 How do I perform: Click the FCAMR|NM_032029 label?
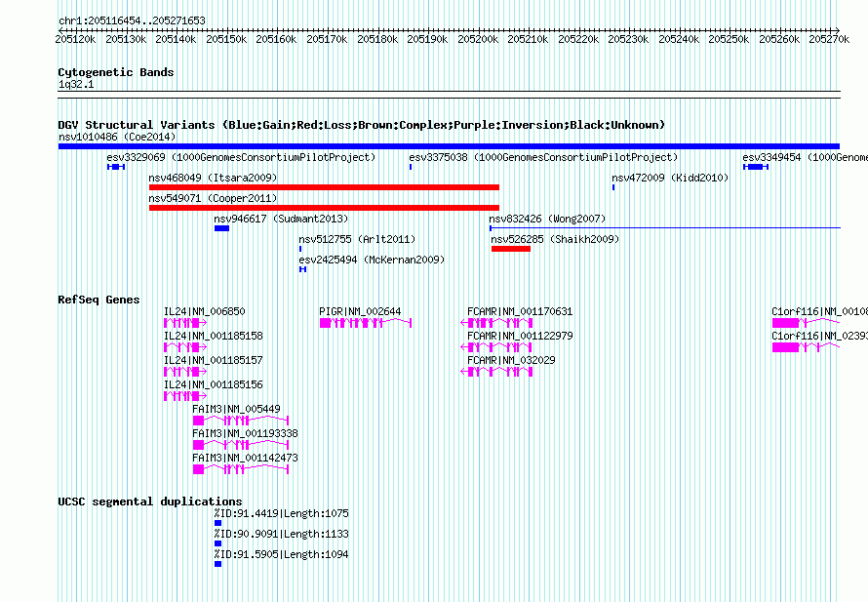point(511,360)
